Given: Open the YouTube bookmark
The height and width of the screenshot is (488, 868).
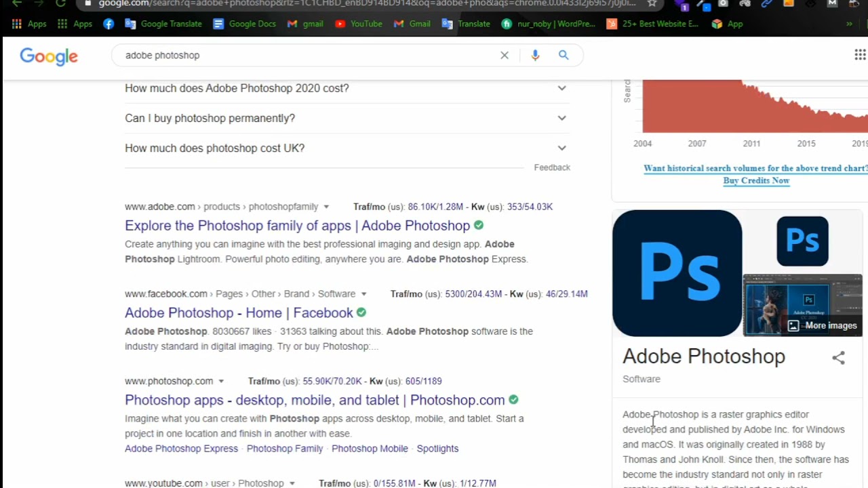Looking at the screenshot, I should point(359,24).
